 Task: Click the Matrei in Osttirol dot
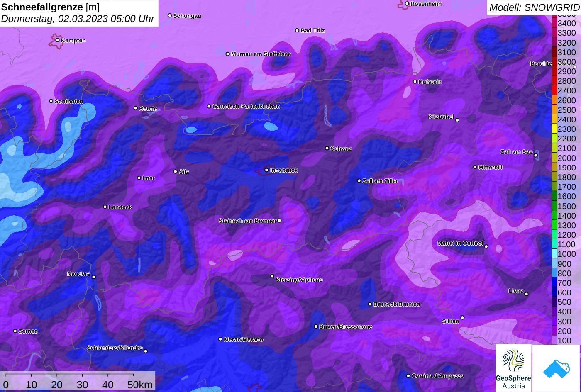(x=486, y=246)
